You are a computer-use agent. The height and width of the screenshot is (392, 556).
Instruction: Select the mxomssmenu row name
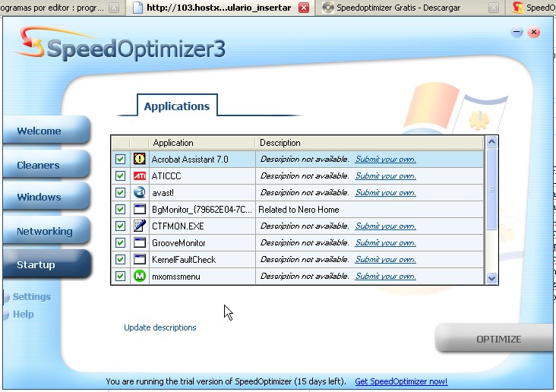click(x=176, y=277)
